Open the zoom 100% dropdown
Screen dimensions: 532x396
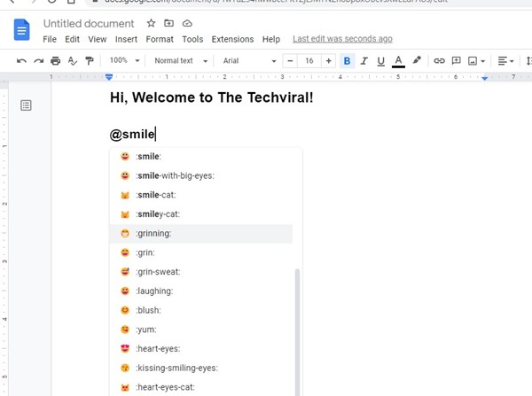coord(124,61)
